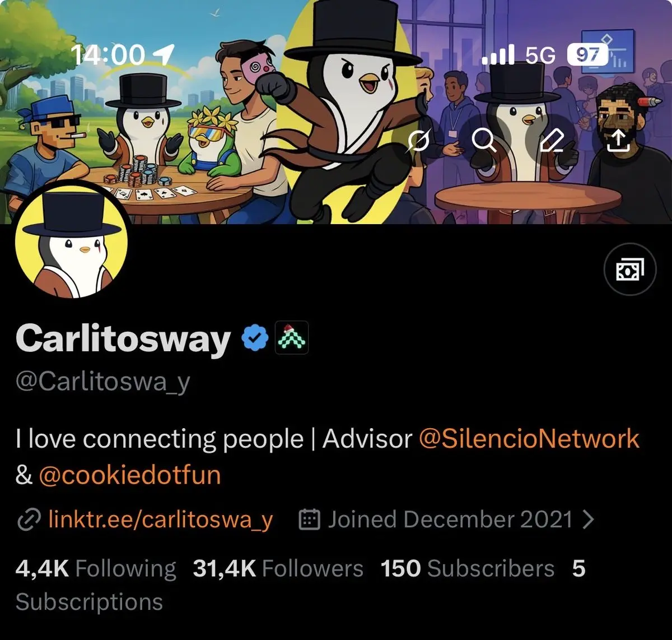672x640 pixels.
Task: Open the search magnifier icon
Action: (x=484, y=140)
